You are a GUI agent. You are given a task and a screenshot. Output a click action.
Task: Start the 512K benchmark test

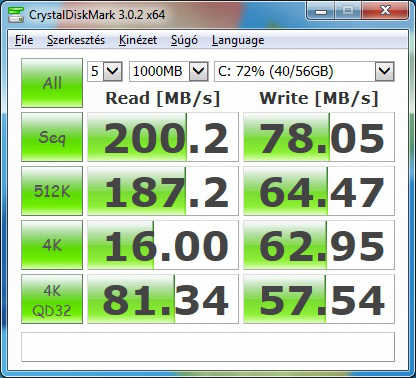pyautogui.click(x=52, y=191)
